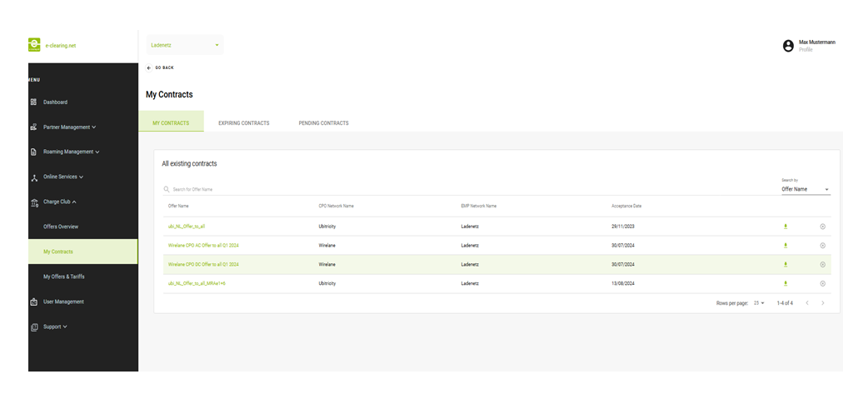Open the ubi_NL_Offer_to_all_MRAe1+6 offer link
Viewport: 868px width, 414px height.
coord(197,283)
